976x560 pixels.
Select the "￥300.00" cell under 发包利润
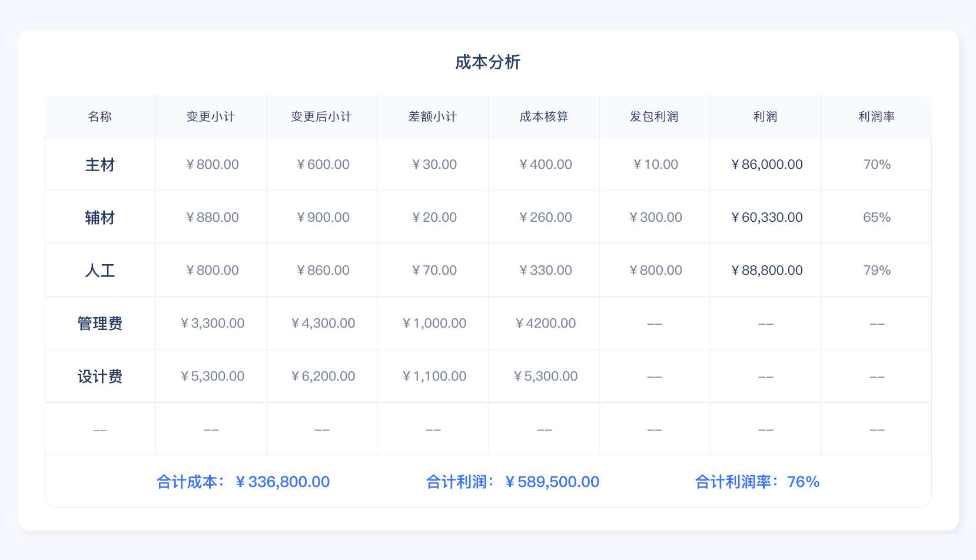pos(655,218)
